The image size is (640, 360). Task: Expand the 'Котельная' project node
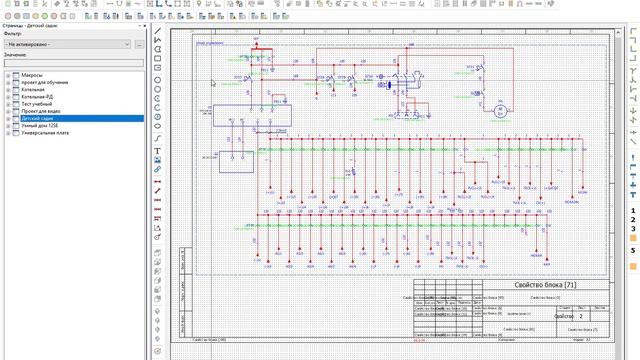click(x=8, y=89)
